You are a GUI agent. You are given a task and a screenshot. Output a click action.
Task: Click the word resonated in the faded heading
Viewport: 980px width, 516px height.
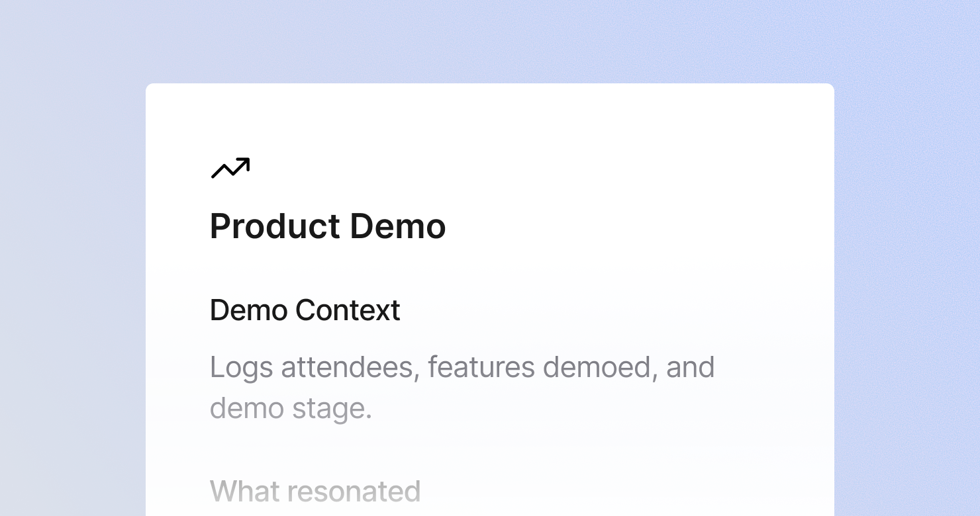(x=354, y=492)
